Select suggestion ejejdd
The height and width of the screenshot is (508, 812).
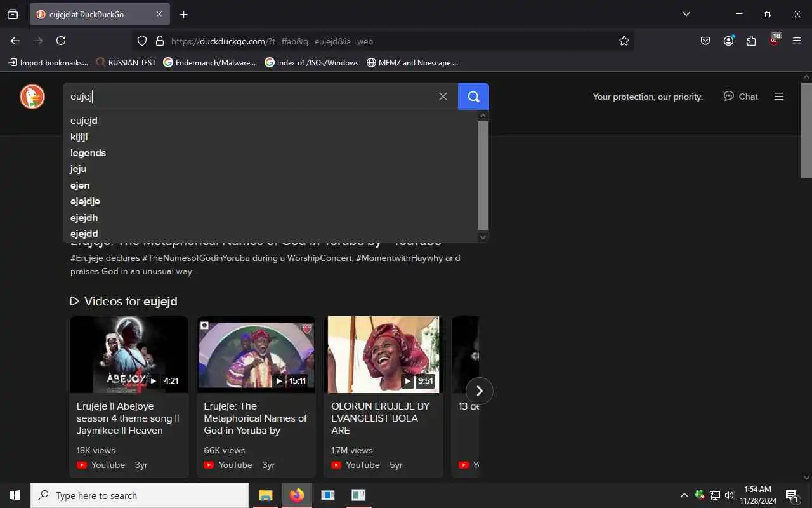pos(271,234)
